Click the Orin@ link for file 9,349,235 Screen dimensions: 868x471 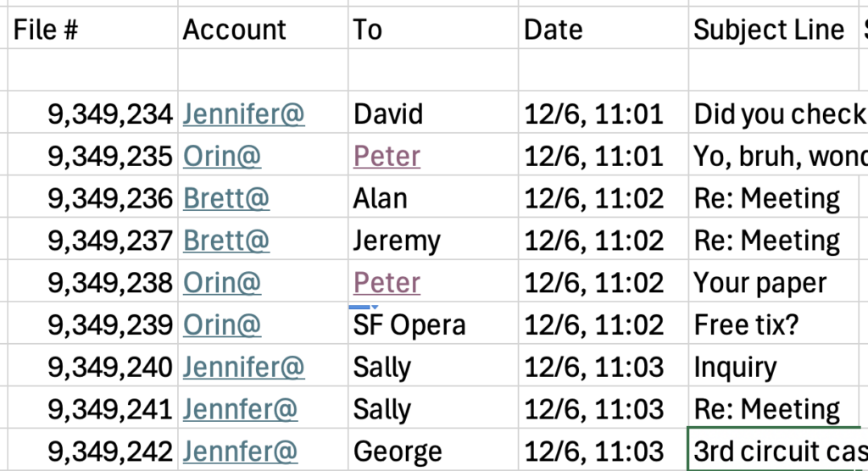click(222, 157)
